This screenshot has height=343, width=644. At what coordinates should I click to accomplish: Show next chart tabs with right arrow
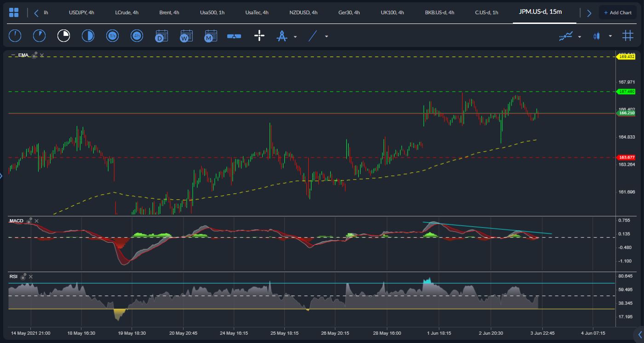pos(589,13)
